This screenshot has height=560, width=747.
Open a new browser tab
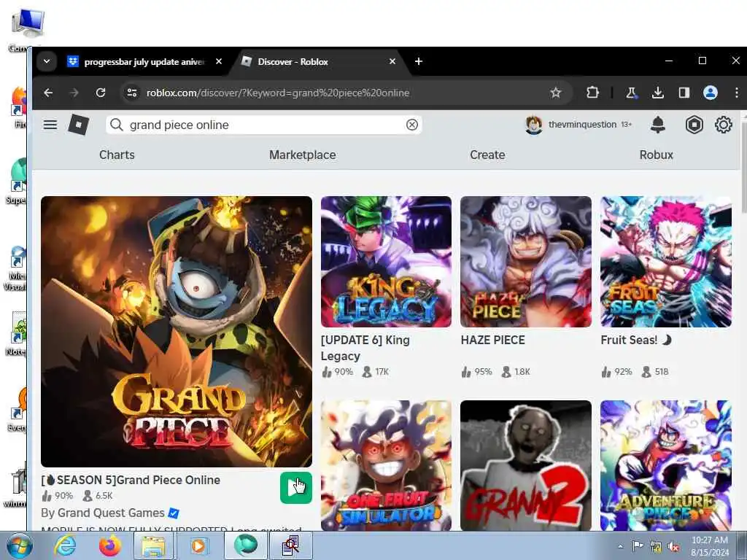(x=418, y=61)
